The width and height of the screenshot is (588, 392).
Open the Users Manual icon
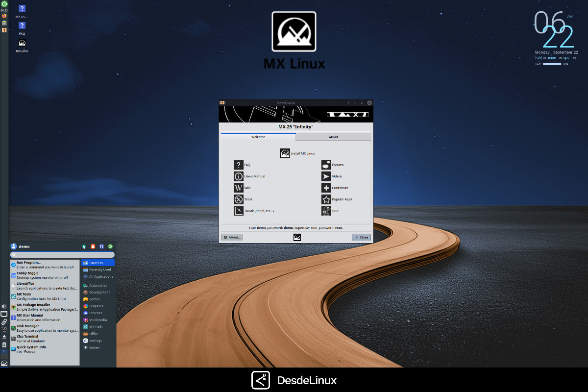tap(239, 176)
